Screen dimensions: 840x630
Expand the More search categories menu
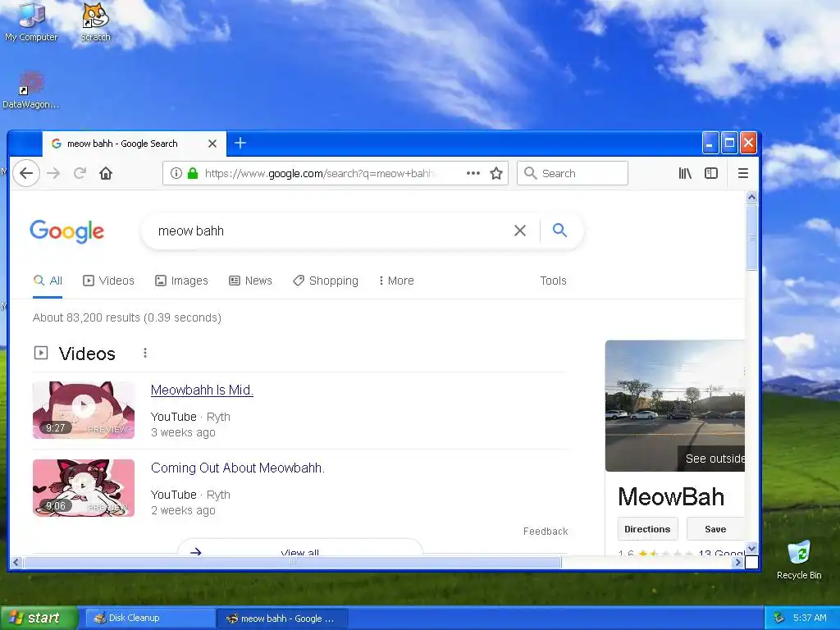coord(396,281)
